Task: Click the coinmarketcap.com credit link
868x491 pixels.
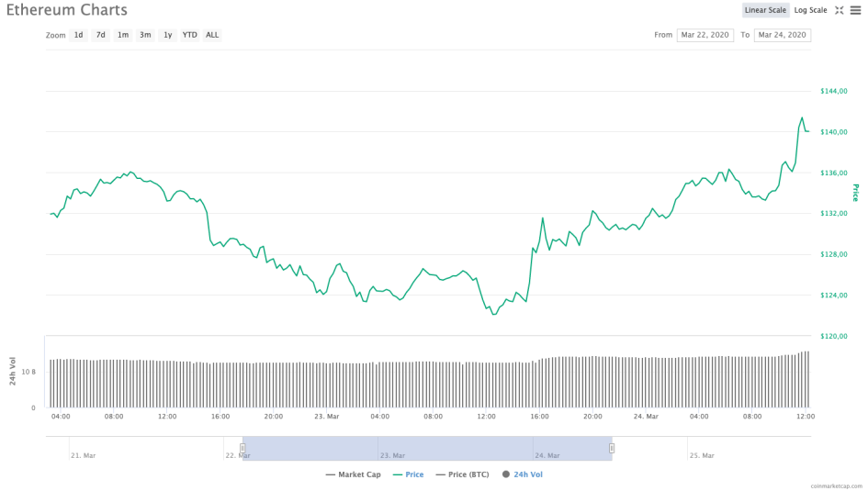Action: [x=837, y=486]
